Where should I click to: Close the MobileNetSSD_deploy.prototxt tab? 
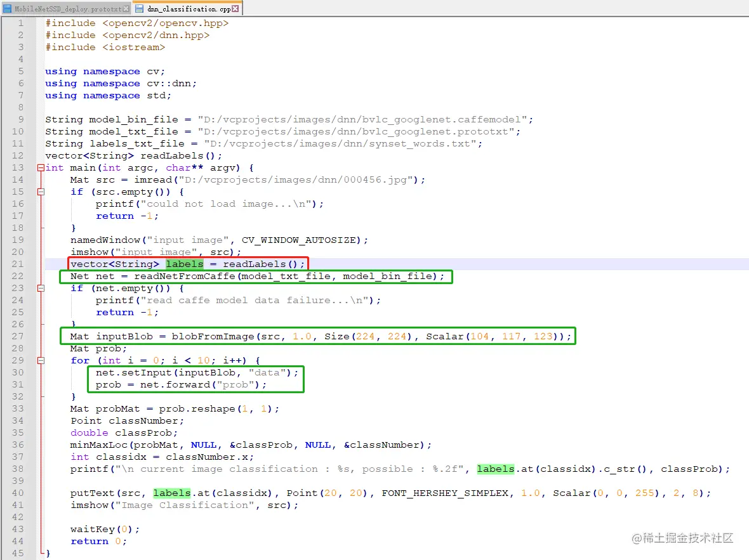(x=126, y=9)
